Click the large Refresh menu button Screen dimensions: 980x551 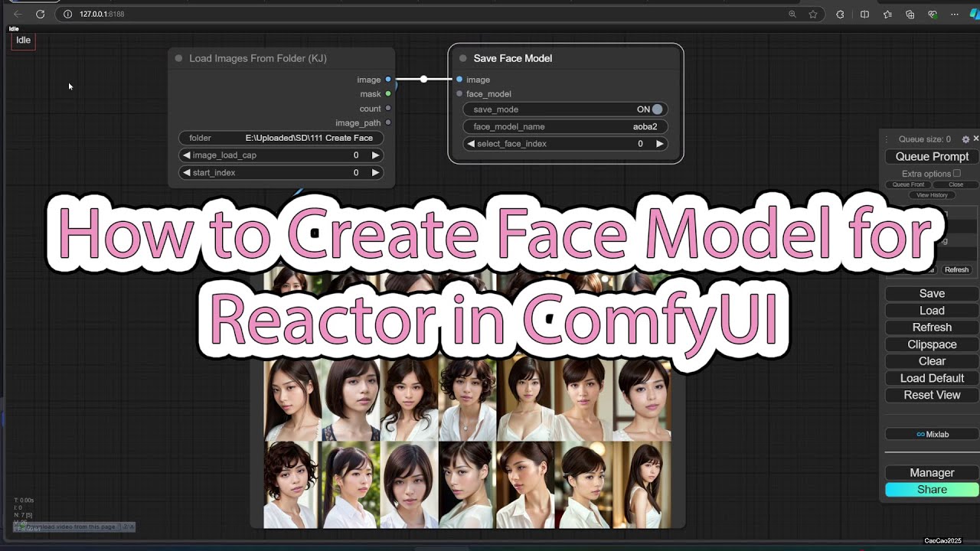(x=932, y=328)
